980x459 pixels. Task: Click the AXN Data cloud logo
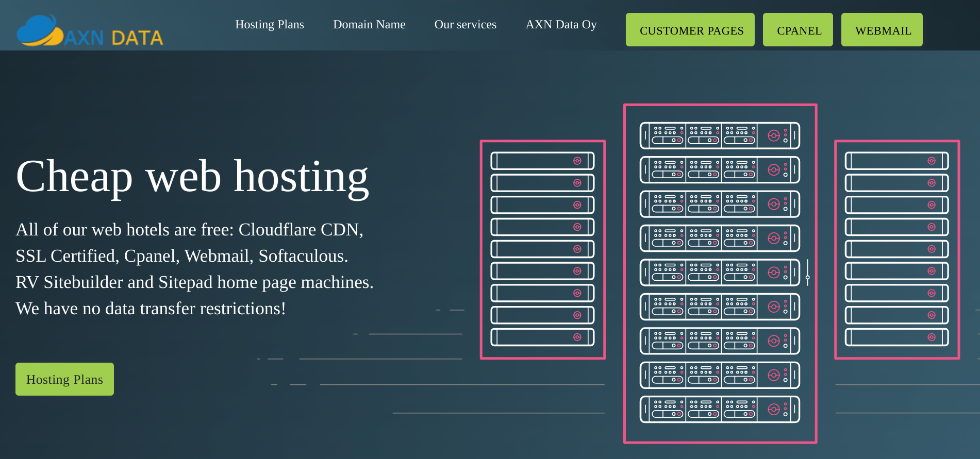(x=90, y=30)
